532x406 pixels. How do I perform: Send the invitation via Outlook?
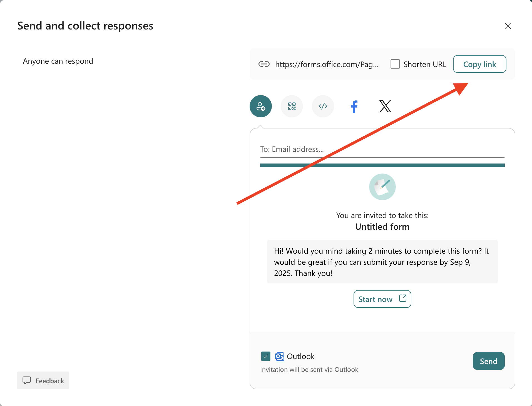tap(488, 361)
